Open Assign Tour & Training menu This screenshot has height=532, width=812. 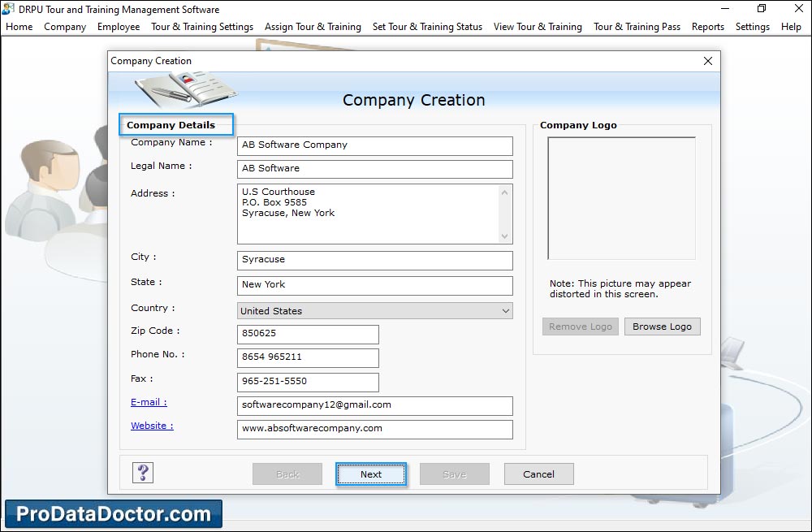[313, 27]
